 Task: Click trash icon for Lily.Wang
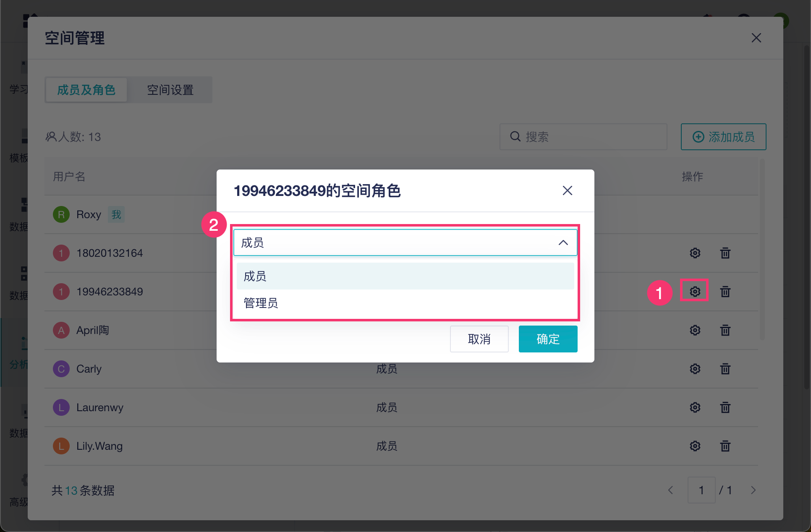tap(725, 446)
